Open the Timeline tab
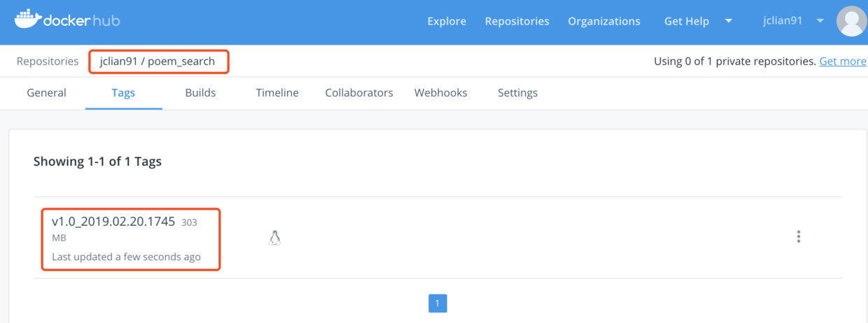Screen dimensions: 868x323 point(277,92)
